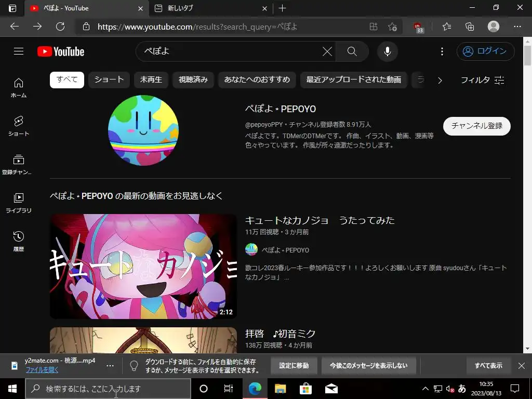Open the Edge profile avatar
The image size is (532, 399).
[494, 26]
